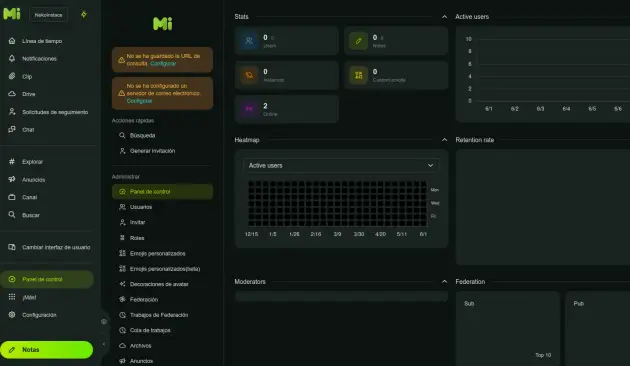Open Cola de trabajos

(150, 330)
